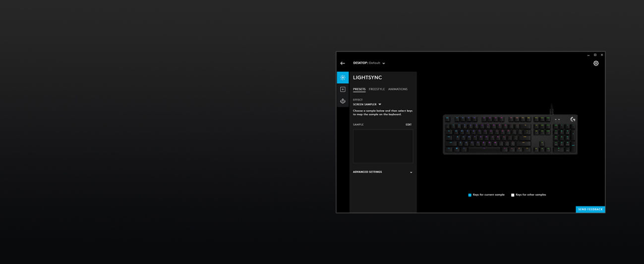Screen dimensions: 644x264
Task: Open the settings gear icon
Action: [596, 63]
